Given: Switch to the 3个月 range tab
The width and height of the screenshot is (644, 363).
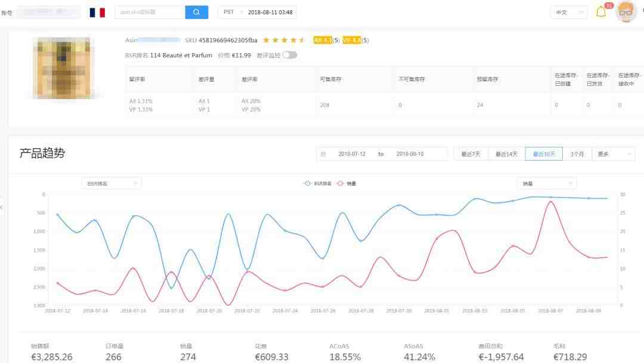Looking at the screenshot, I should click(x=577, y=154).
